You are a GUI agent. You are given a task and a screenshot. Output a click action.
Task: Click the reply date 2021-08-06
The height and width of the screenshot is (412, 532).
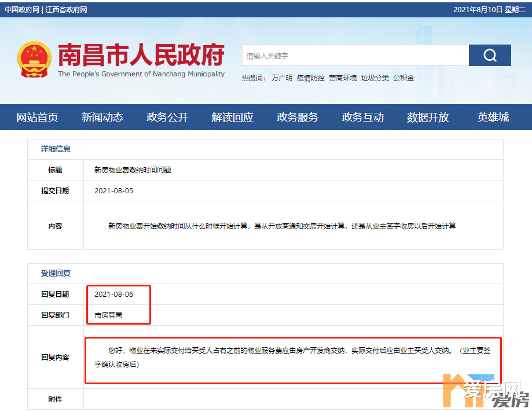pyautogui.click(x=113, y=295)
